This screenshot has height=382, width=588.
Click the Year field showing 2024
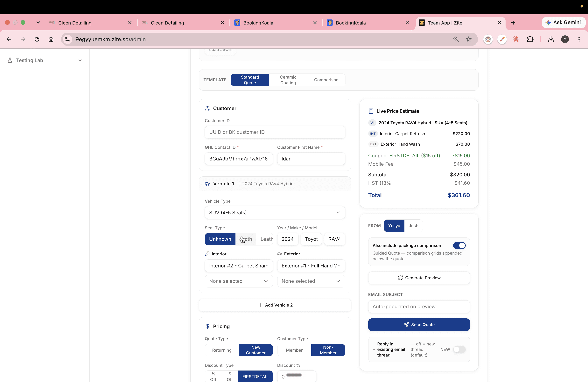pos(288,239)
